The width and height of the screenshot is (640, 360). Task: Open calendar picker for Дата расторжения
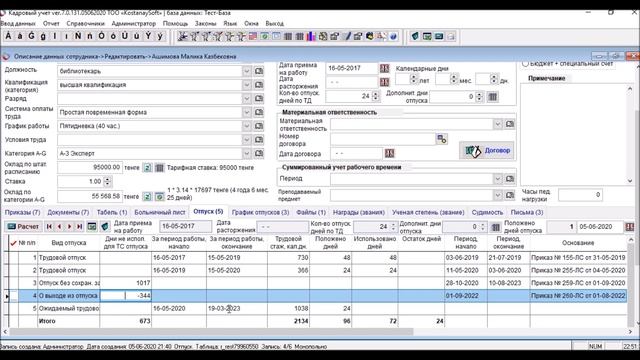pyautogui.click(x=384, y=82)
